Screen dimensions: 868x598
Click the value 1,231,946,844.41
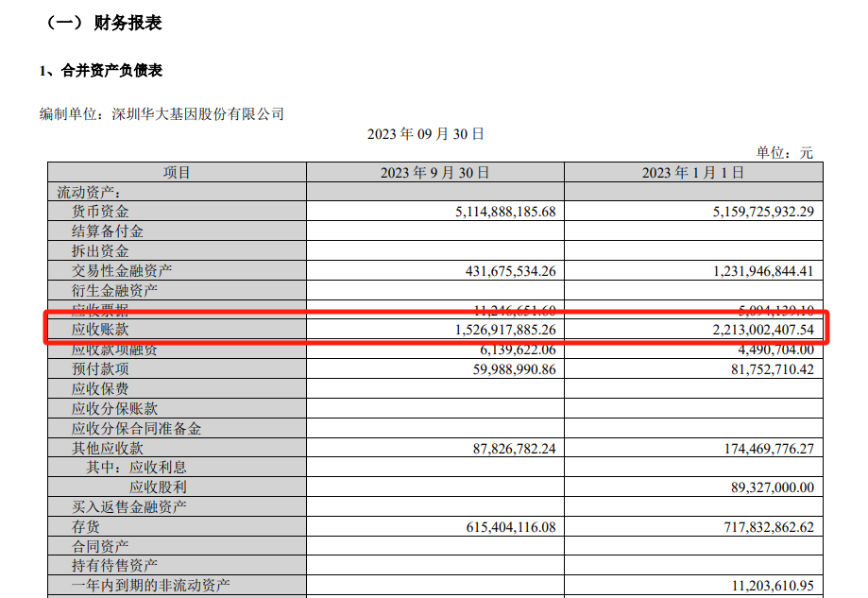click(x=753, y=271)
